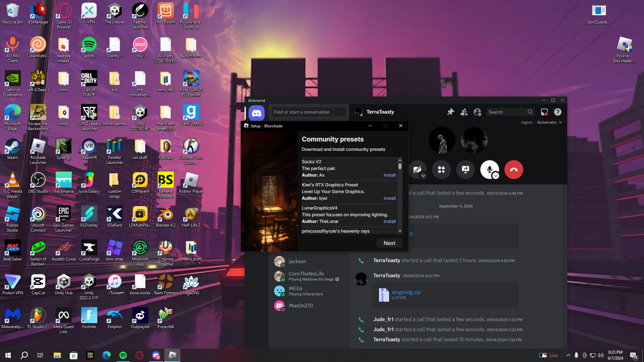
Task: Install the Socks V2 preset
Action: coord(389,175)
